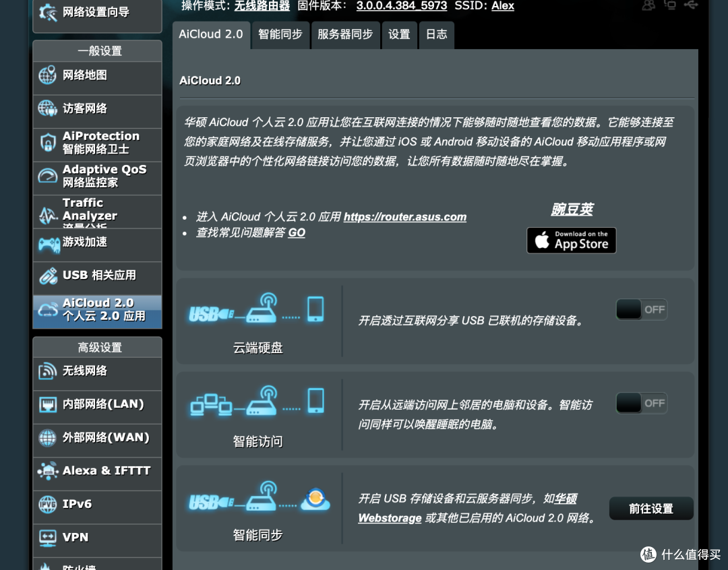Click the Cloud Disk USB illustration
The height and width of the screenshot is (570, 728).
(x=257, y=309)
